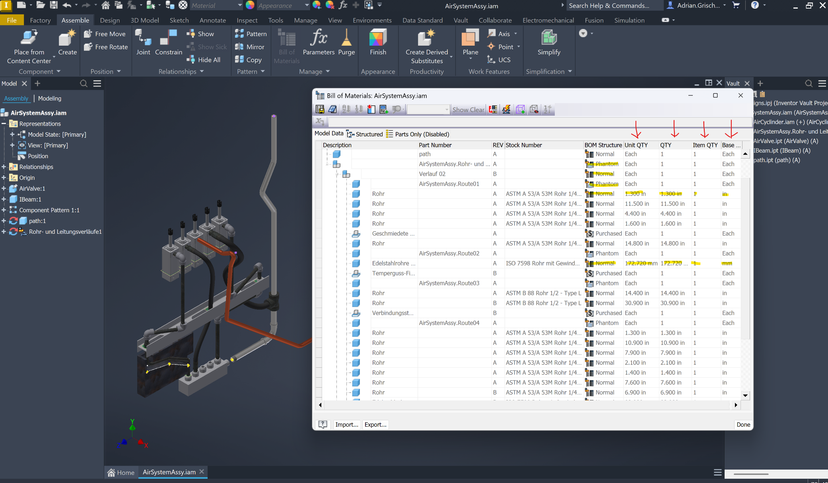The height and width of the screenshot is (483, 828).
Task: Expand Component Pattern 1:1 node
Action: pos(4,210)
